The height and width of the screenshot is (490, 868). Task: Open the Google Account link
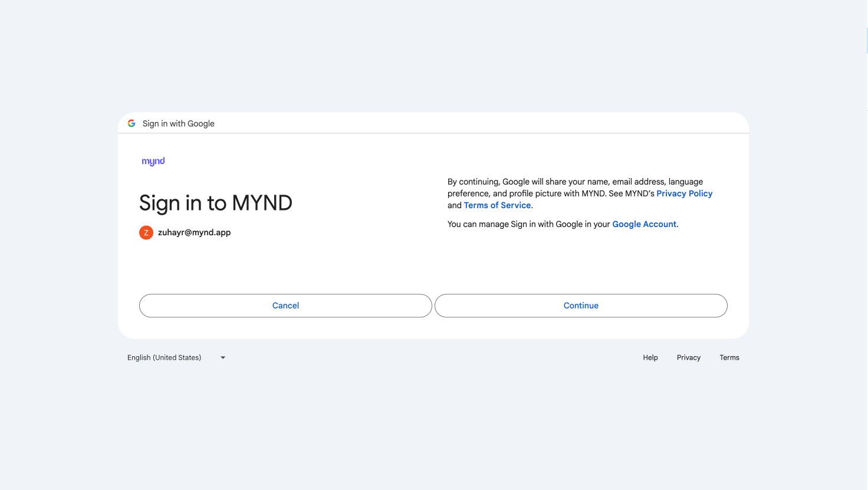(x=645, y=224)
